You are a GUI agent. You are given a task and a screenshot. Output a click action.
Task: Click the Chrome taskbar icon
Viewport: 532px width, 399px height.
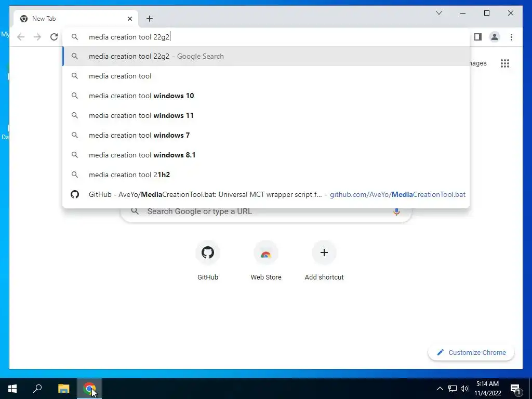(89, 389)
